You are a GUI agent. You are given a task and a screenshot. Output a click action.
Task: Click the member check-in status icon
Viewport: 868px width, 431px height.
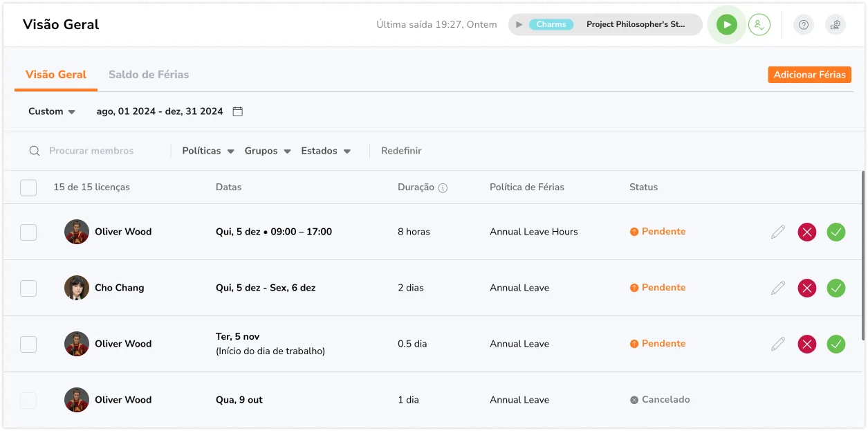tap(759, 25)
